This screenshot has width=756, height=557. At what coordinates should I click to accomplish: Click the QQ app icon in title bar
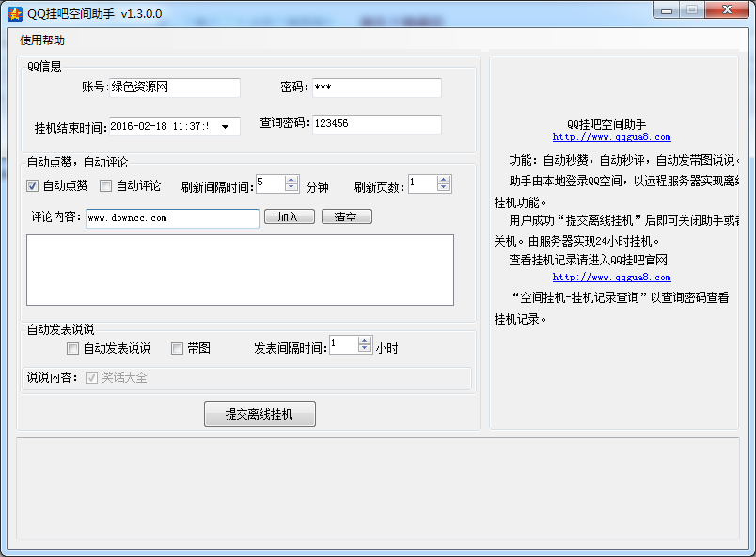15,13
